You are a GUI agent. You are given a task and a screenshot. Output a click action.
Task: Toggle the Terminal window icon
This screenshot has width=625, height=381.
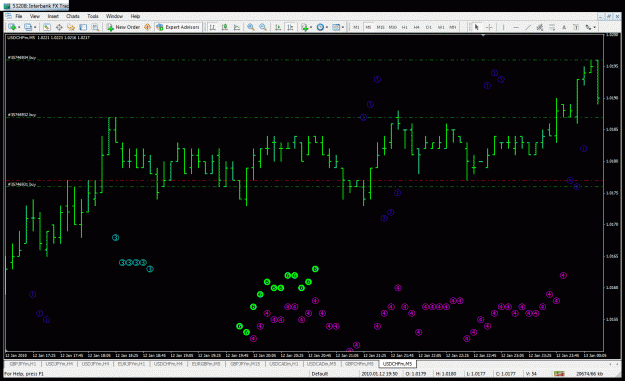(83, 27)
